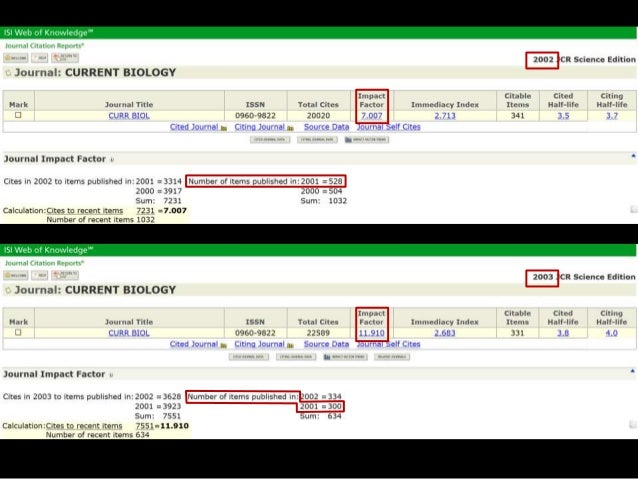
Task: Click Impact Factor Trend button in 2002 report
Action: (x=367, y=140)
